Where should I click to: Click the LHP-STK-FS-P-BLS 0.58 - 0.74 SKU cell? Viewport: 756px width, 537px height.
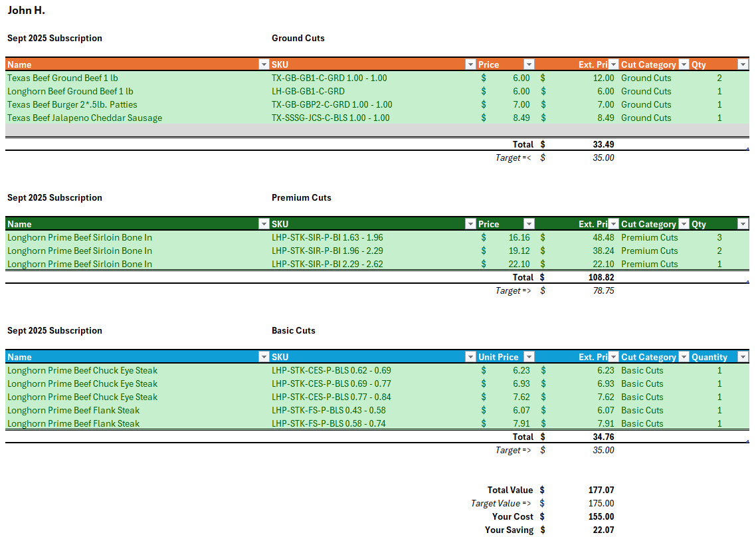328,423
